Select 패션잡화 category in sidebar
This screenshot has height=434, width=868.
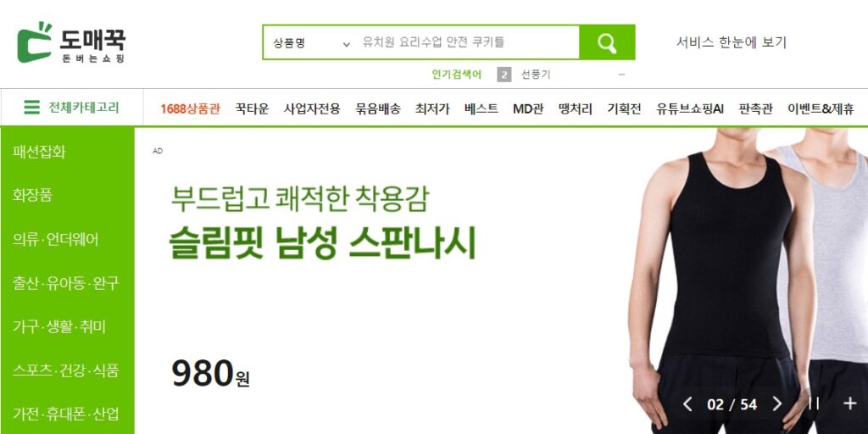(x=39, y=152)
